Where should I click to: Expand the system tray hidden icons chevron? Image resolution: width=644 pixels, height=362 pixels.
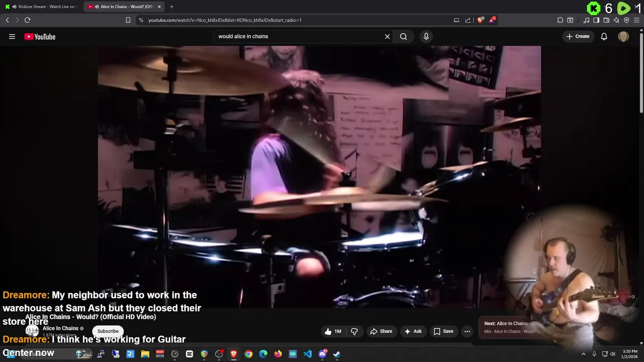[584, 354]
